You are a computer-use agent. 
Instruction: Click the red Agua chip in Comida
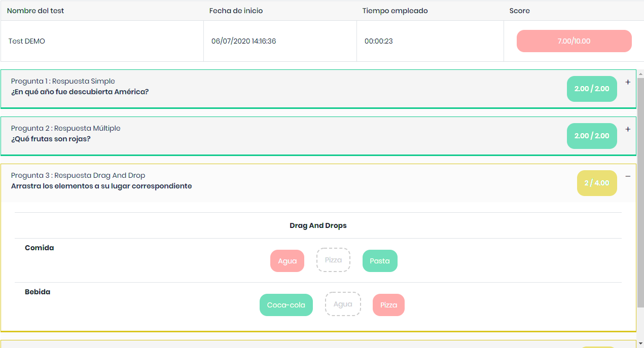(x=287, y=261)
